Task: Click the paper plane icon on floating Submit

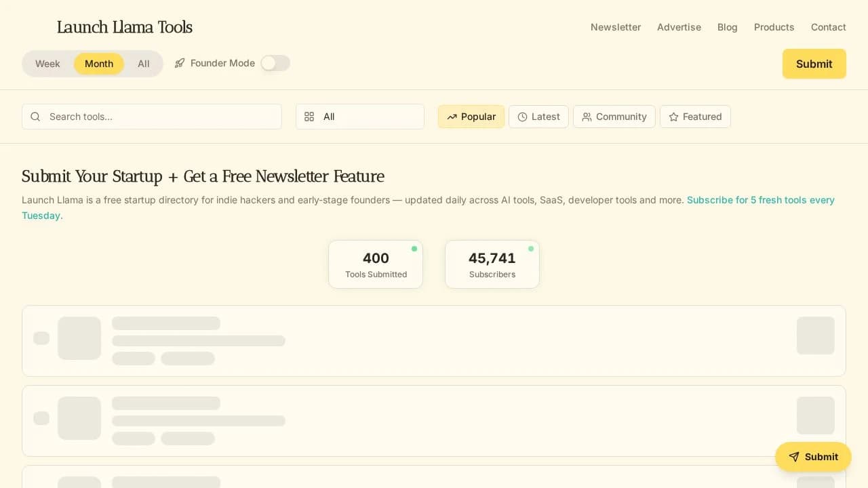Action: (794, 457)
